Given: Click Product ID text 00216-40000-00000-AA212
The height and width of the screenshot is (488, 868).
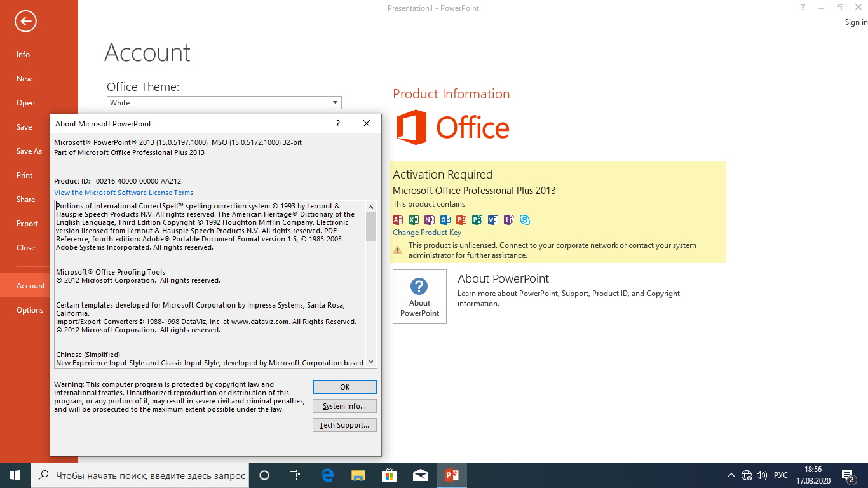Looking at the screenshot, I should pyautogui.click(x=139, y=181).
